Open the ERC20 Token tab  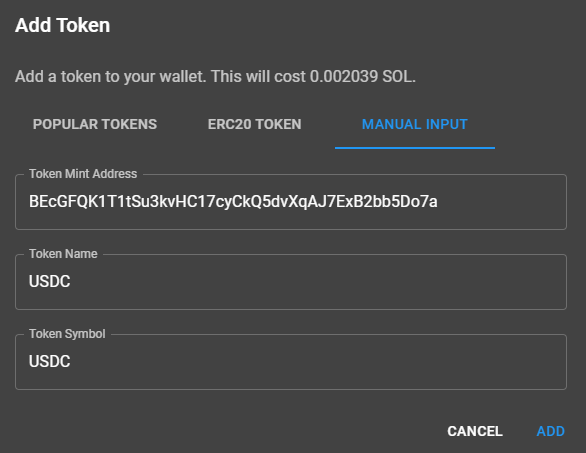[x=255, y=124]
